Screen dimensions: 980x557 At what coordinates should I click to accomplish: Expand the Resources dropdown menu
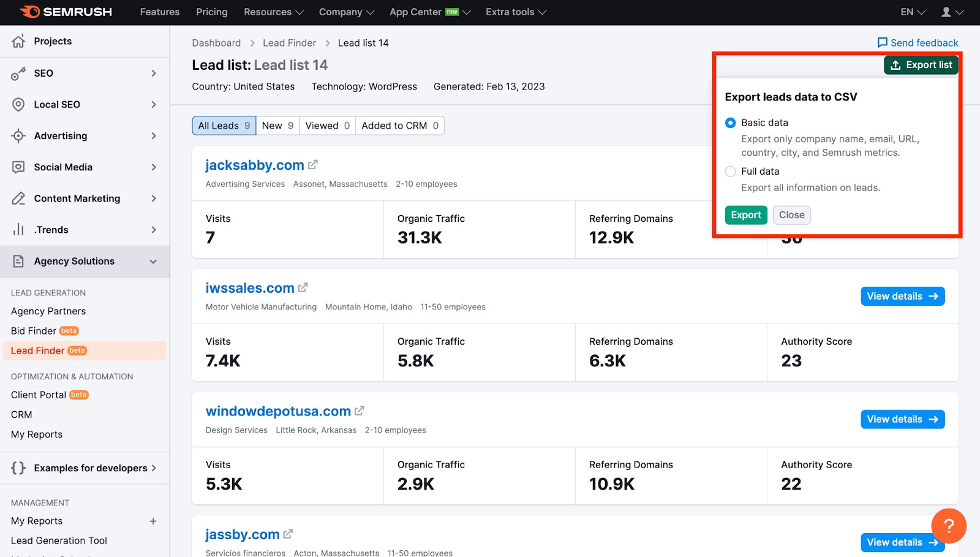pyautogui.click(x=274, y=12)
